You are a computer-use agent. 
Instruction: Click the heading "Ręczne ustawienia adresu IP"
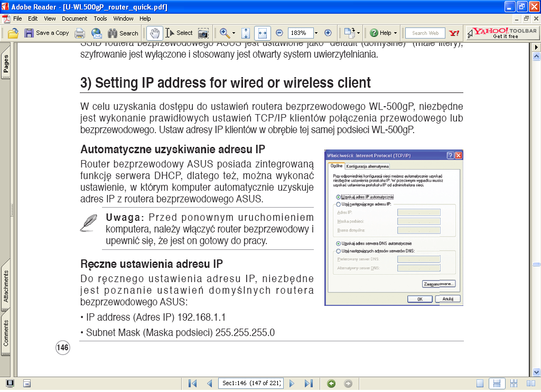pos(152,264)
